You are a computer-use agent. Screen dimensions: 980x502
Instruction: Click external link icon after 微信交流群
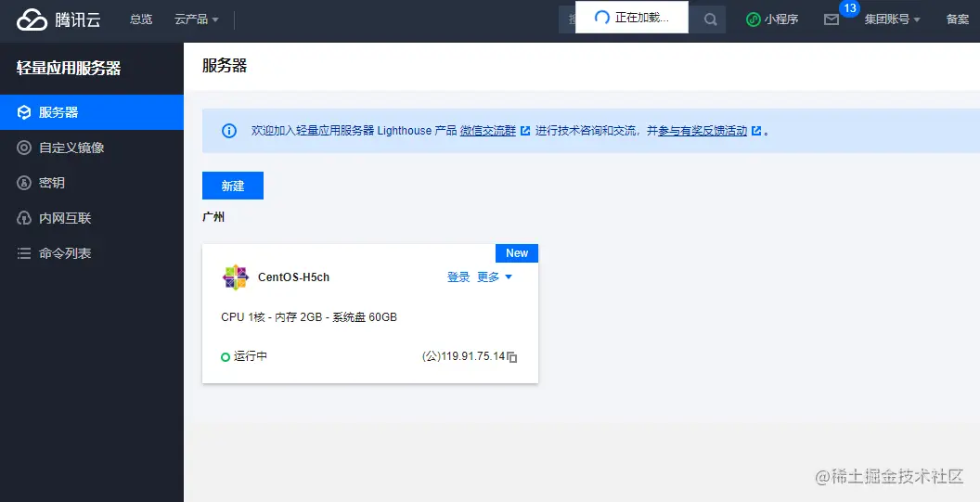coord(525,131)
